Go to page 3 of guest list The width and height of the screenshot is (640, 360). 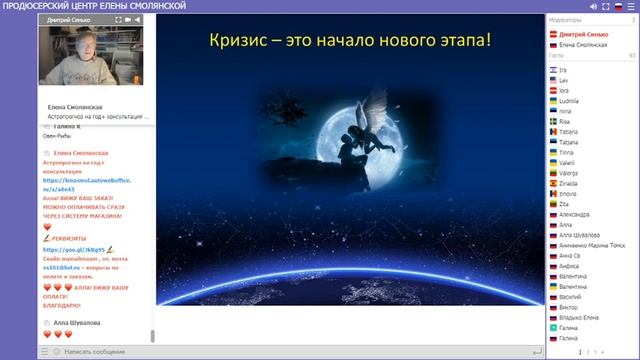click(595, 352)
